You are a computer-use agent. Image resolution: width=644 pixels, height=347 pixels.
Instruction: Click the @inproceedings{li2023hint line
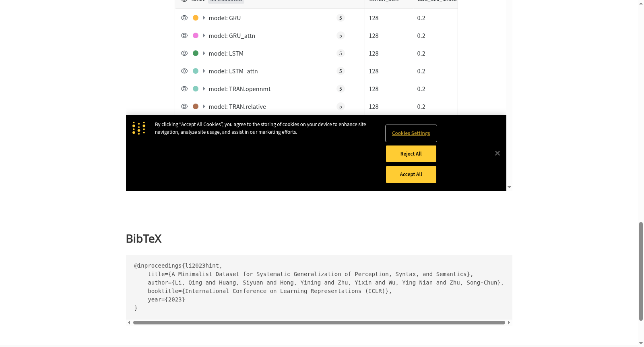(x=178, y=266)
